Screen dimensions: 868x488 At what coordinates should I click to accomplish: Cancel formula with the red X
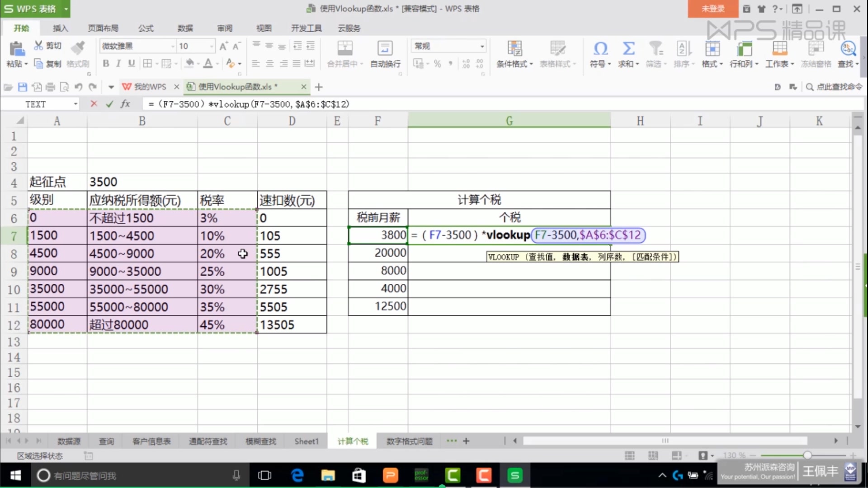[x=94, y=104]
